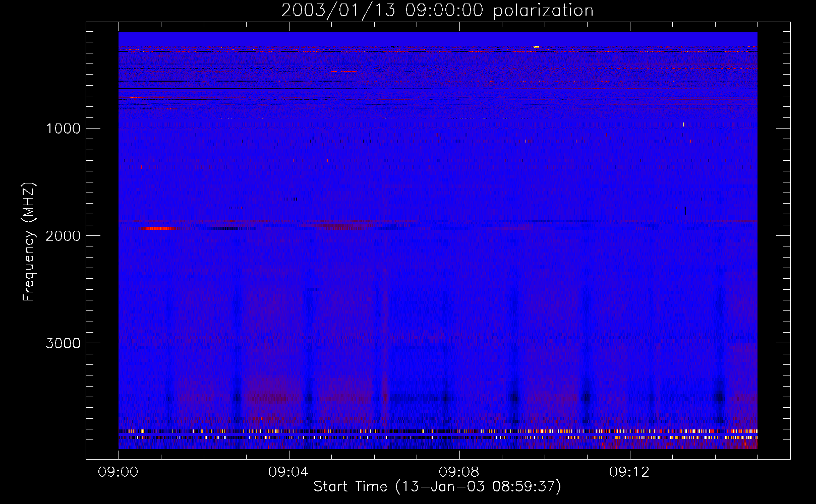816x504 pixels.
Task: Click the 2000 frequency tick label
Action: pyautogui.click(x=63, y=236)
